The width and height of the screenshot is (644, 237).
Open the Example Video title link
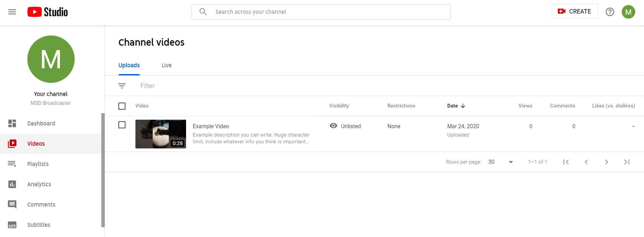pyautogui.click(x=211, y=126)
